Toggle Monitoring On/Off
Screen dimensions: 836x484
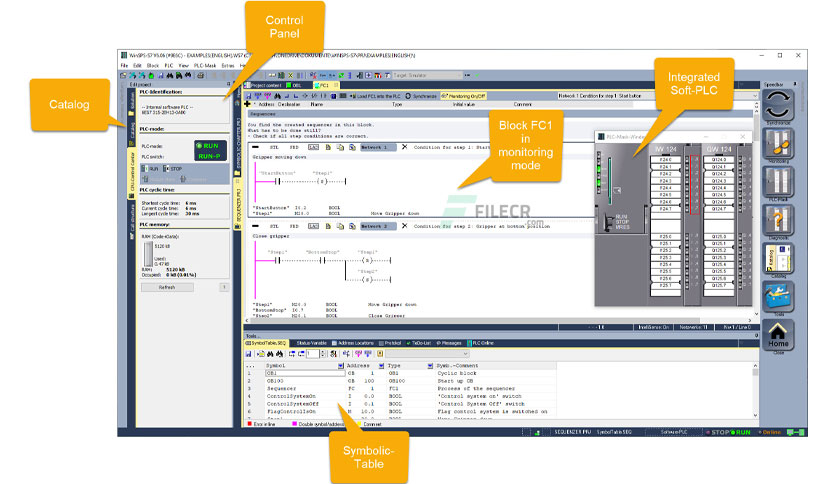pyautogui.click(x=463, y=96)
